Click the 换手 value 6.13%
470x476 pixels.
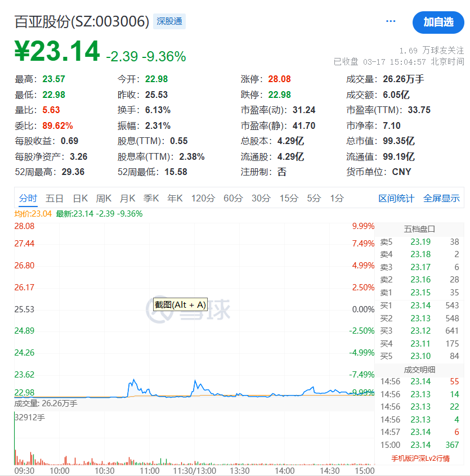(158, 110)
